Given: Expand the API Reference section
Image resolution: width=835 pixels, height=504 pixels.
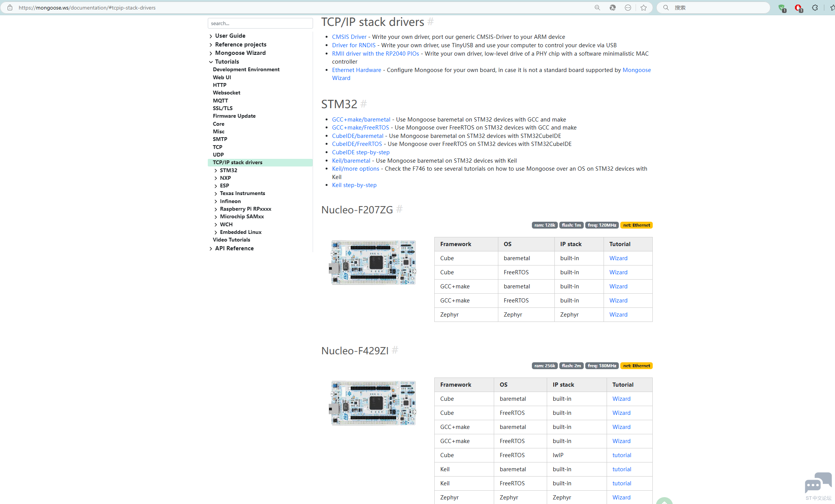Looking at the screenshot, I should (x=211, y=249).
